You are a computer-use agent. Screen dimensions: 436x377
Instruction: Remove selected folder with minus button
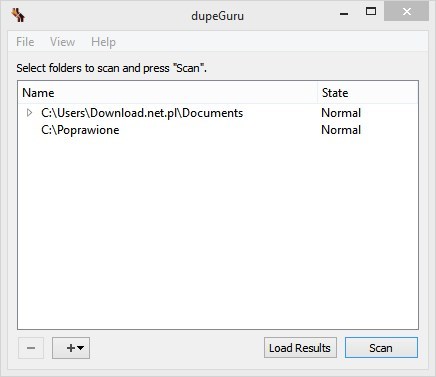(31, 348)
